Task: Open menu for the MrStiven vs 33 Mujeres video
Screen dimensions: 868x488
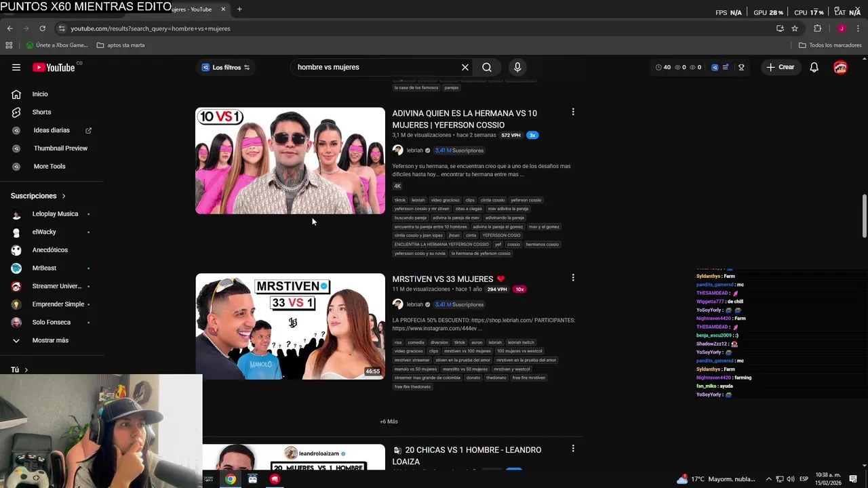Action: click(573, 278)
